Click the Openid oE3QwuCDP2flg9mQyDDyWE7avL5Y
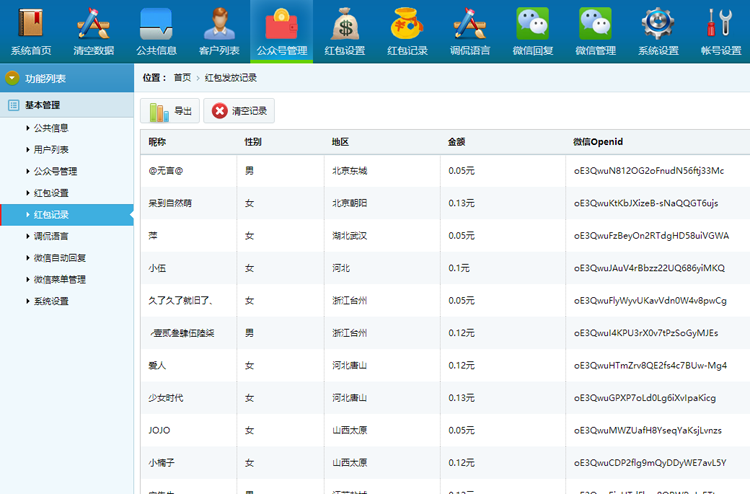This screenshot has width=750, height=494. coord(650,463)
